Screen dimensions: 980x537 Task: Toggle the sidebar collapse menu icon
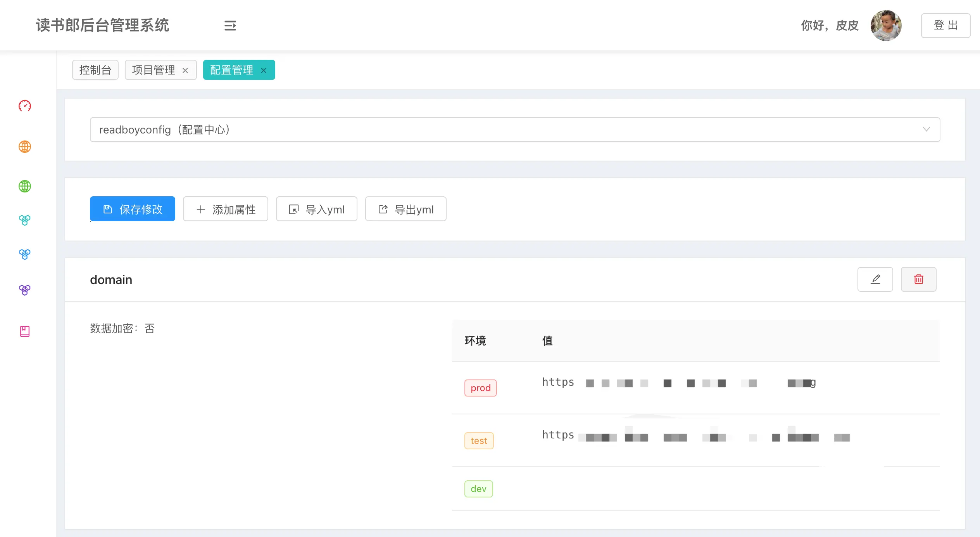(x=230, y=26)
